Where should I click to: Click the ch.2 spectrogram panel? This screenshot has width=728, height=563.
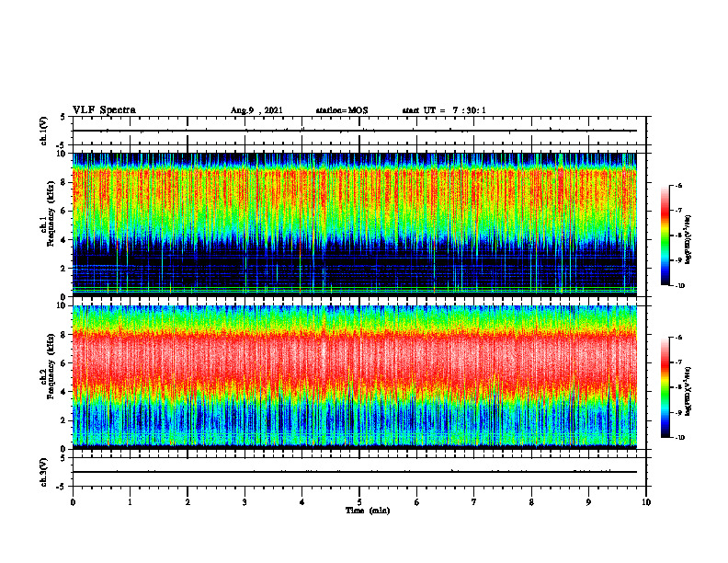[355, 377]
